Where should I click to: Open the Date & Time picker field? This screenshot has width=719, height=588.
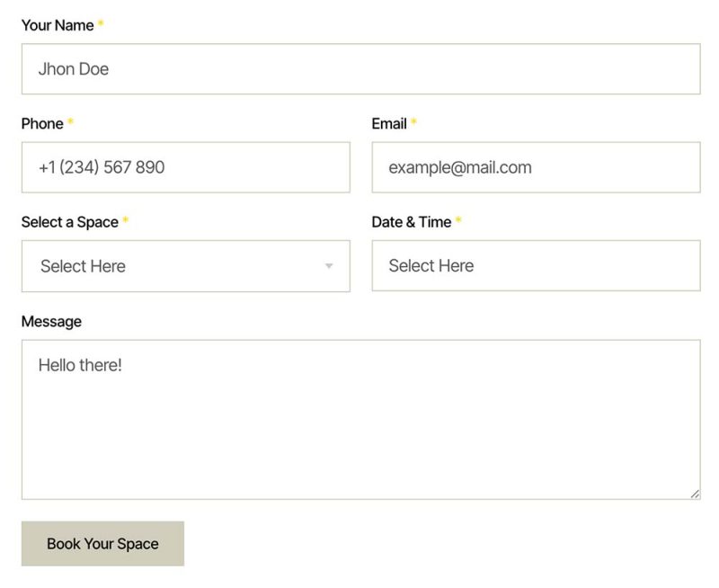[x=536, y=266]
